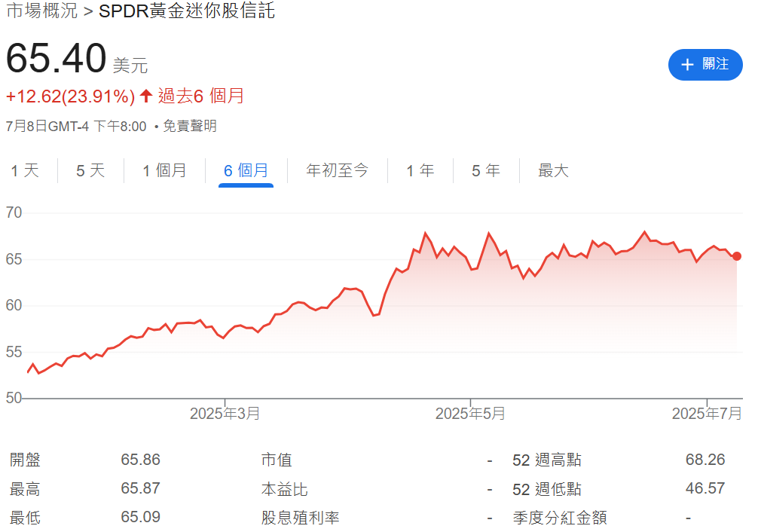Click the 52 週低點 value 46.57
758x532 pixels.
pos(705,488)
